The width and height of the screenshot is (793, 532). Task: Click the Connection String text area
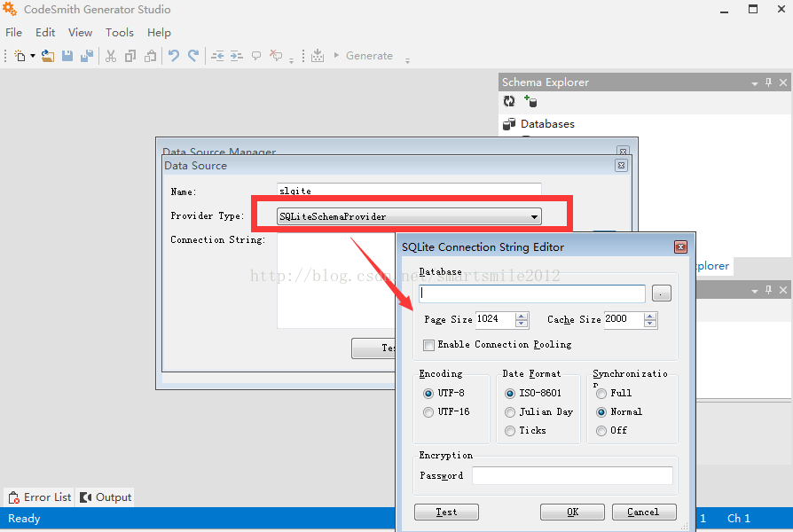(337, 281)
